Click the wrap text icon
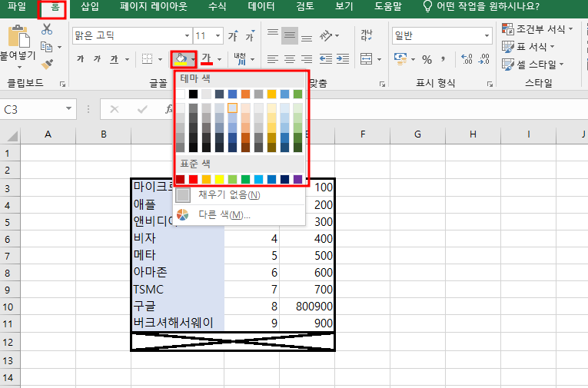The width and height of the screenshot is (588, 388). (367, 36)
